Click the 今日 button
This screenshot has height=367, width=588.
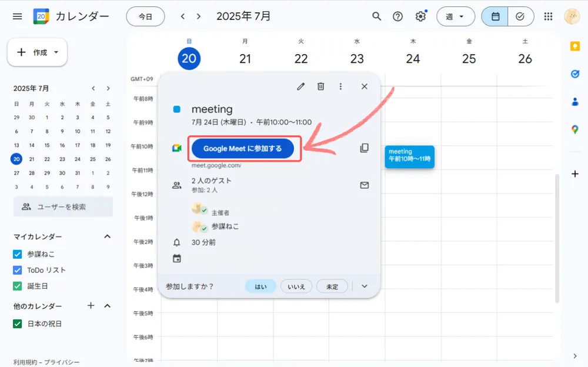pos(145,16)
